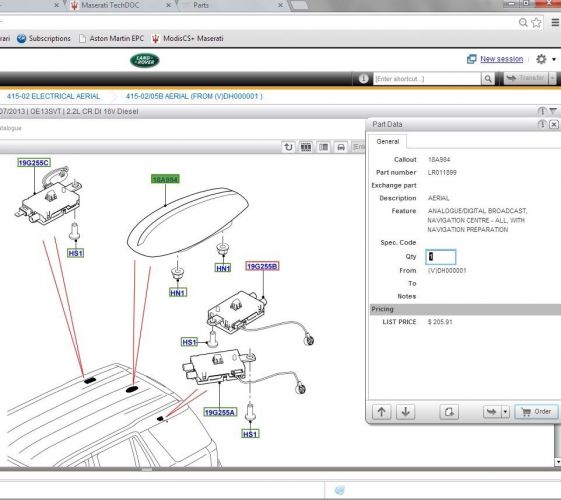Click the info icon beside shortcut field

coord(364,78)
